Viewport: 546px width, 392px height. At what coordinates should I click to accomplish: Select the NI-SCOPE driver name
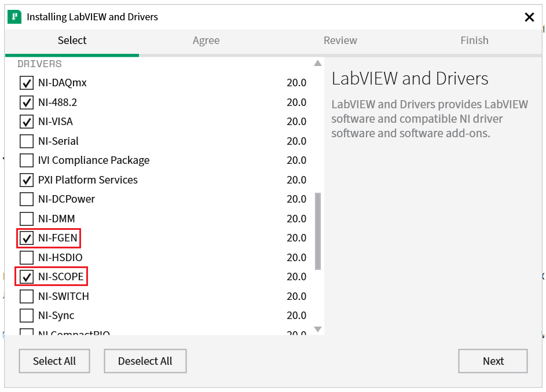[x=61, y=277]
